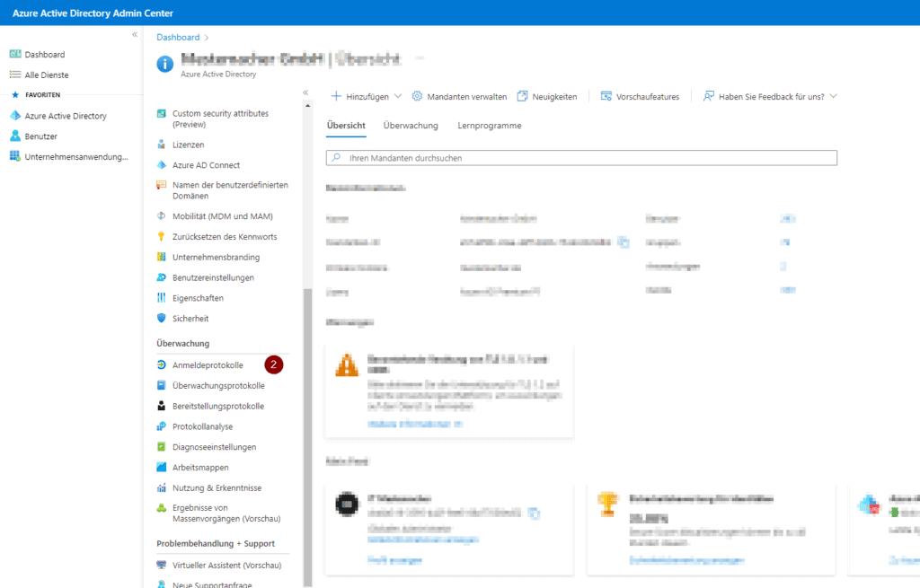Click Haben Sie Feedback für uns?
920x588 pixels.
(x=771, y=97)
